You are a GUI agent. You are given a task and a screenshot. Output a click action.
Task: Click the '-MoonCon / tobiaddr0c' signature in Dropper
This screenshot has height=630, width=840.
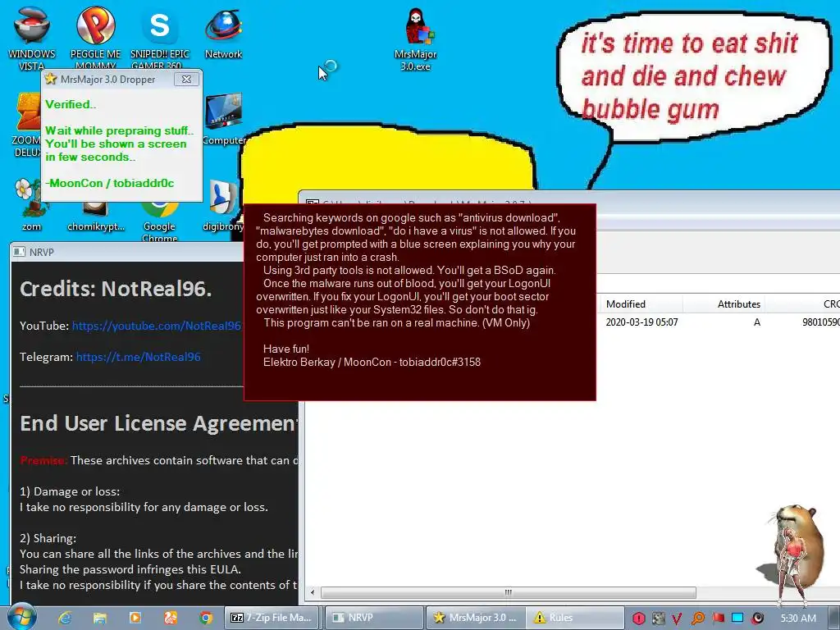tap(109, 183)
